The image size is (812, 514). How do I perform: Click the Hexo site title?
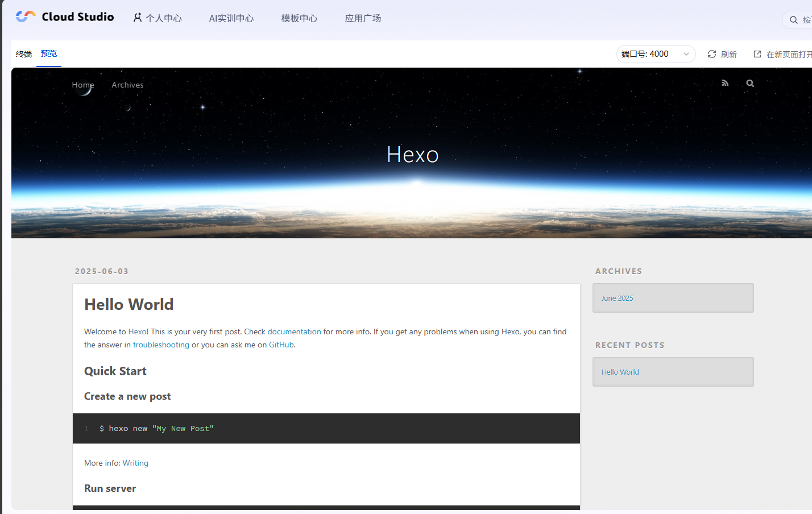coord(413,155)
